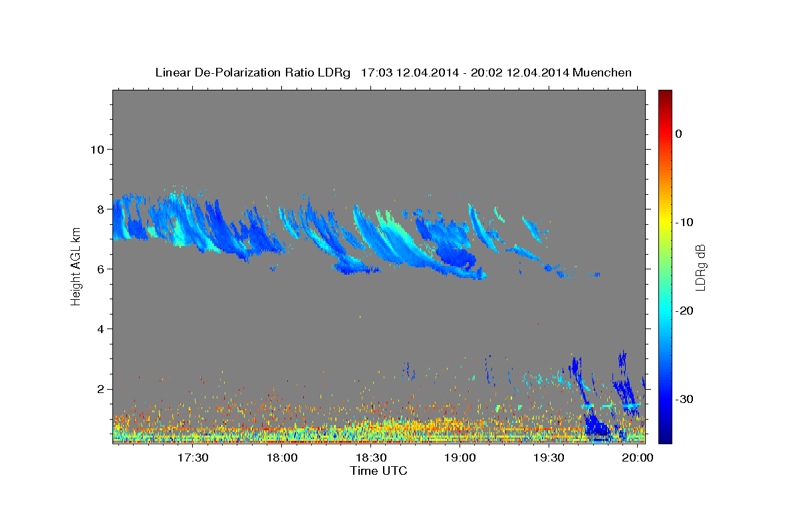Click the colorbar value label 0
Screen dimensions: 798x532
pos(679,134)
